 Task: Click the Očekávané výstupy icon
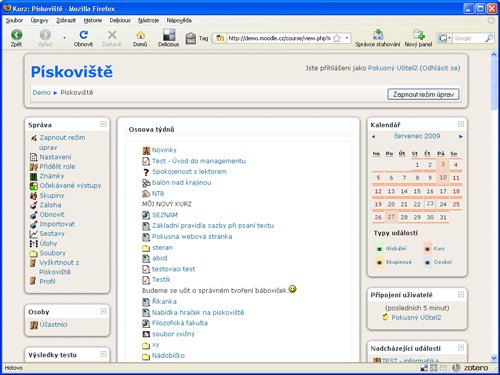tap(33, 186)
